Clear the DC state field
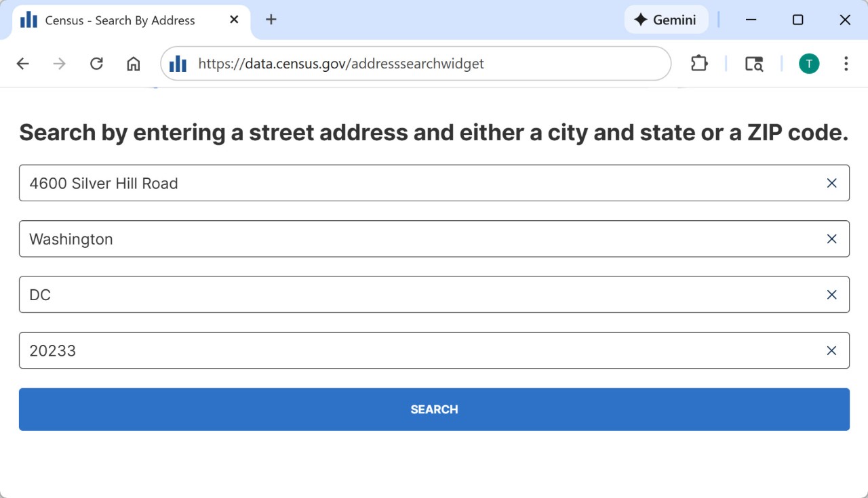The height and width of the screenshot is (498, 868). [x=831, y=295]
